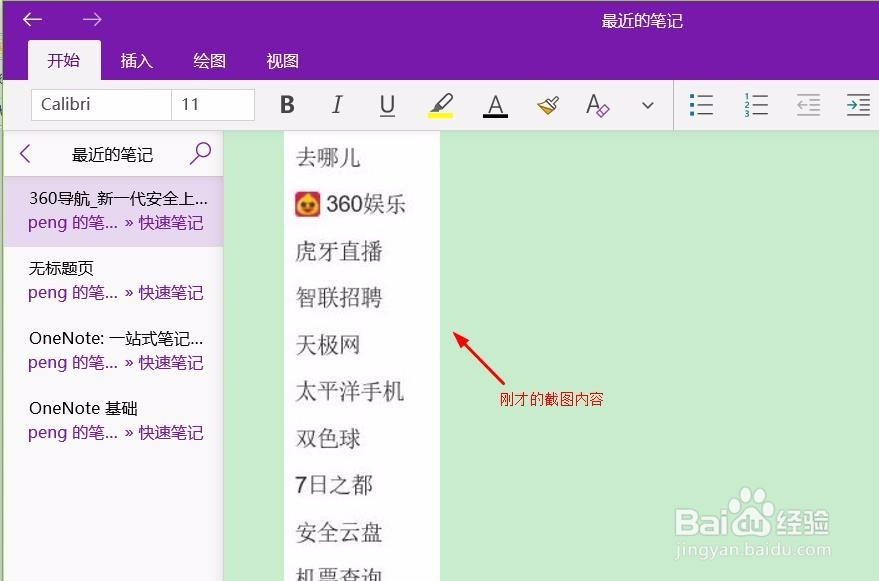The image size is (879, 581).
Task: Open the font size 11 selector
Action: click(x=213, y=104)
